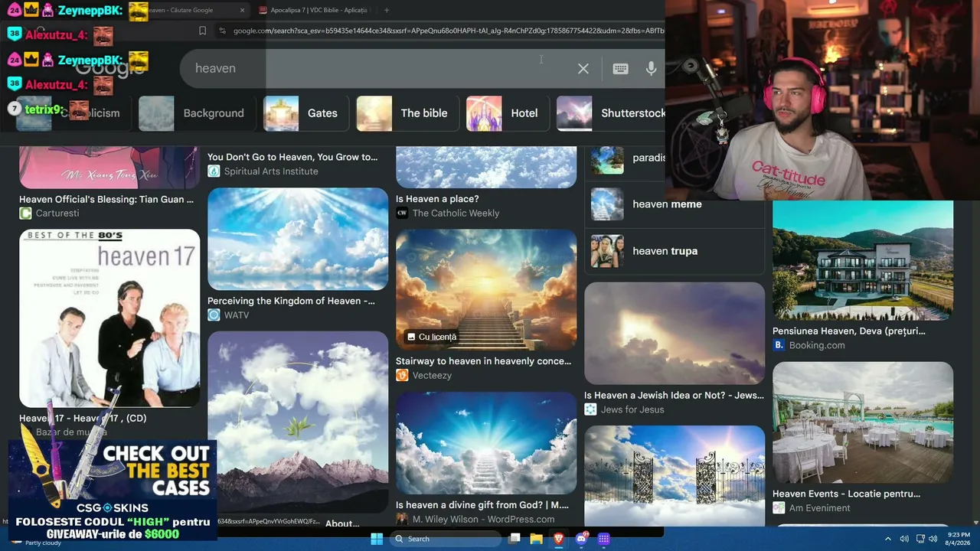Image resolution: width=980 pixels, height=551 pixels.
Task: Open the clock showing 9:23 PM
Action: point(959,539)
